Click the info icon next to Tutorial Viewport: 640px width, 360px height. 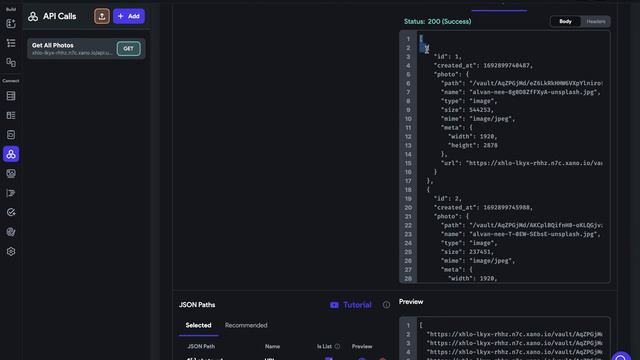[386, 305]
